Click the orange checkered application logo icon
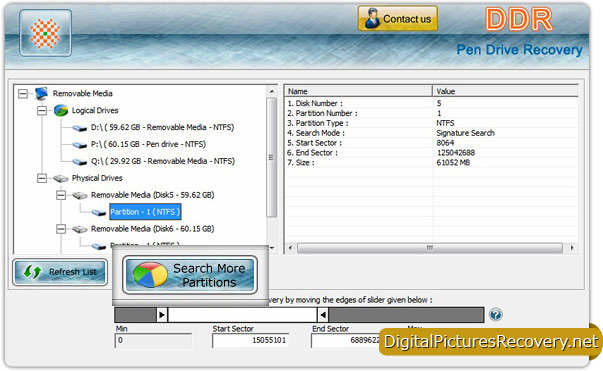The height and width of the screenshot is (371, 603). point(45,33)
